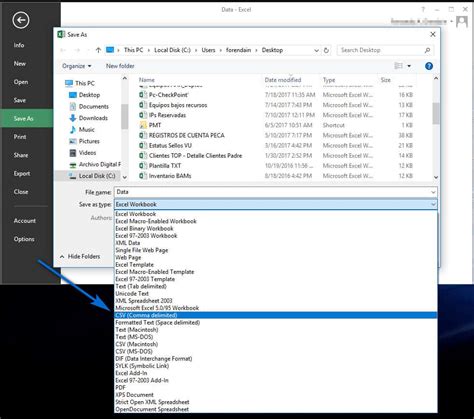Select Desktop in navigation pane
Screen dimensions: 474x419
tap(84, 95)
